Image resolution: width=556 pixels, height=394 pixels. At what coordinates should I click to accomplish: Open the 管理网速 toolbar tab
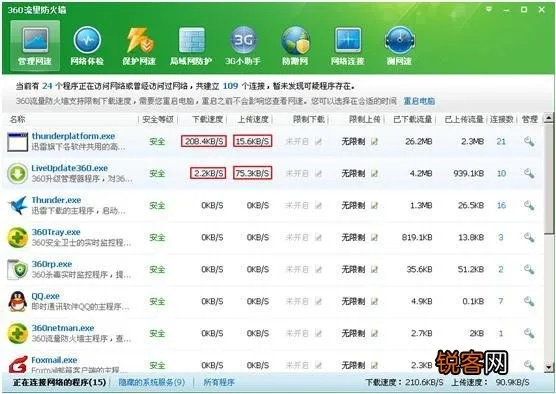35,45
